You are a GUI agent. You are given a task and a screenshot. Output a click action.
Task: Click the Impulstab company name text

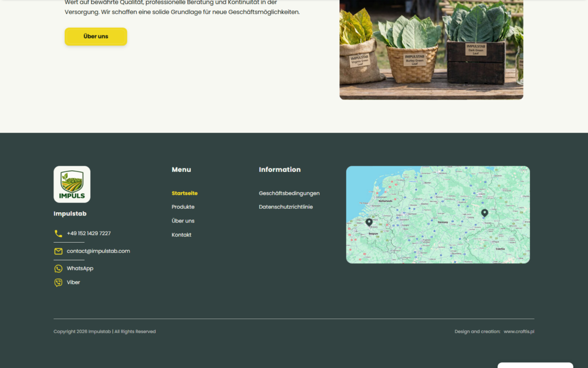pos(69,214)
